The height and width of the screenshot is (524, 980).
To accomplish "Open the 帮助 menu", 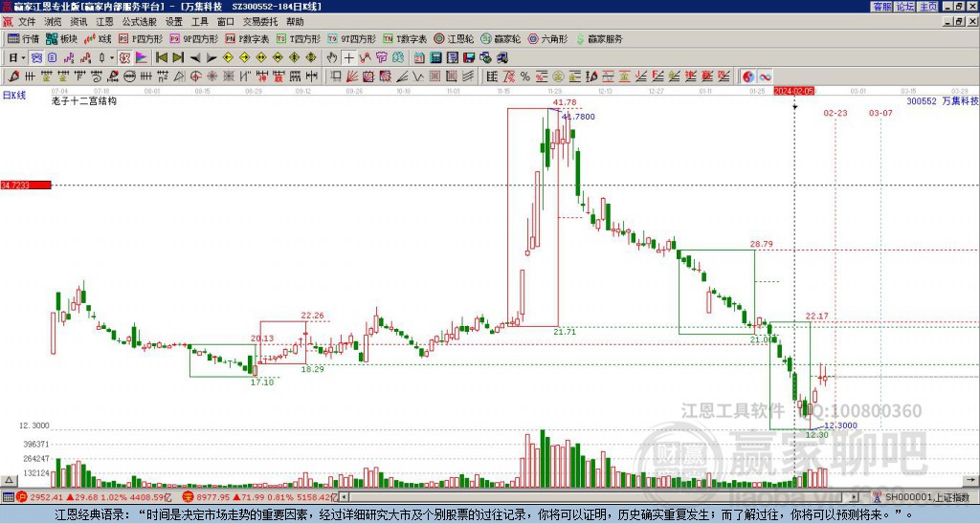I will point(295,22).
